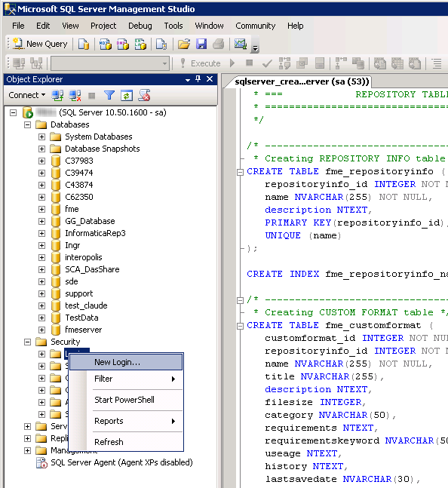Open the Connect dropdown in Object Explorer

coord(27,95)
